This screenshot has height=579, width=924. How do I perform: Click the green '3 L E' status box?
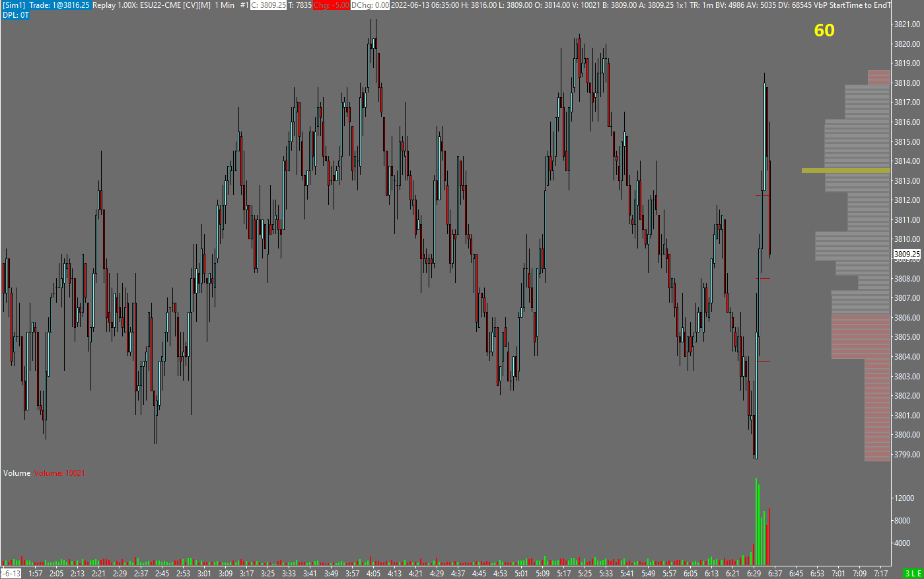pos(913,573)
